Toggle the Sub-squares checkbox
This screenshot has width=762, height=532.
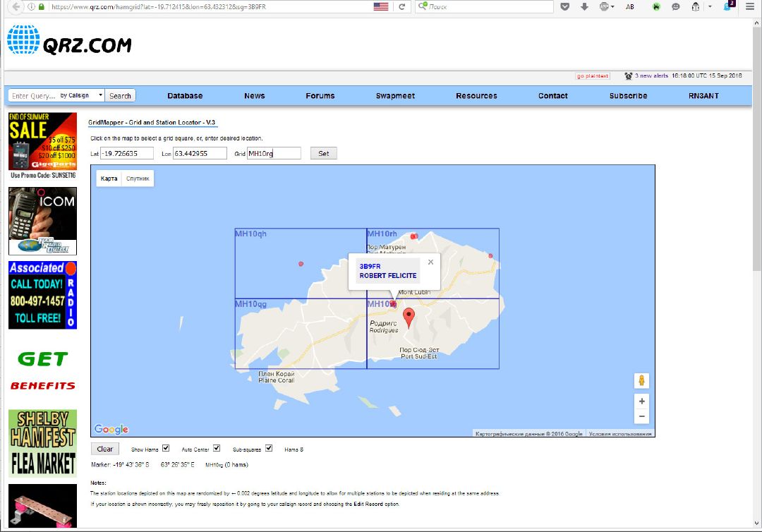click(269, 449)
